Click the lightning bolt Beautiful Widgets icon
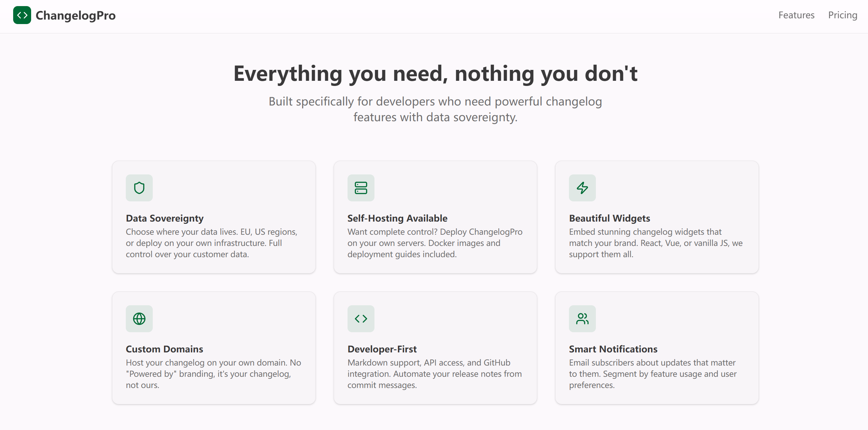This screenshot has height=430, width=868. pyautogui.click(x=582, y=188)
